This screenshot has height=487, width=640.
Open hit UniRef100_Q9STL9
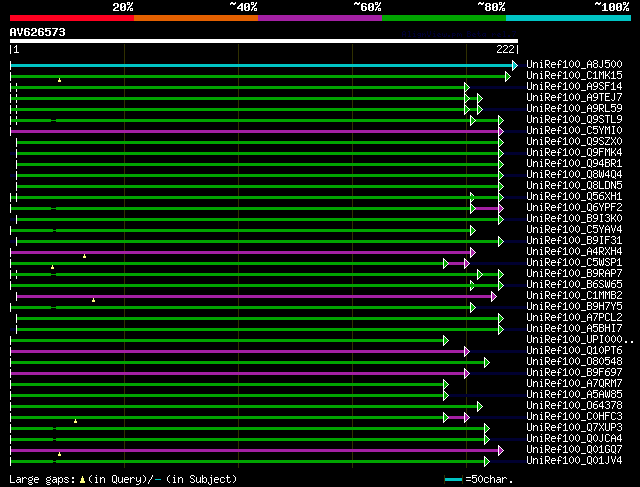(x=574, y=119)
